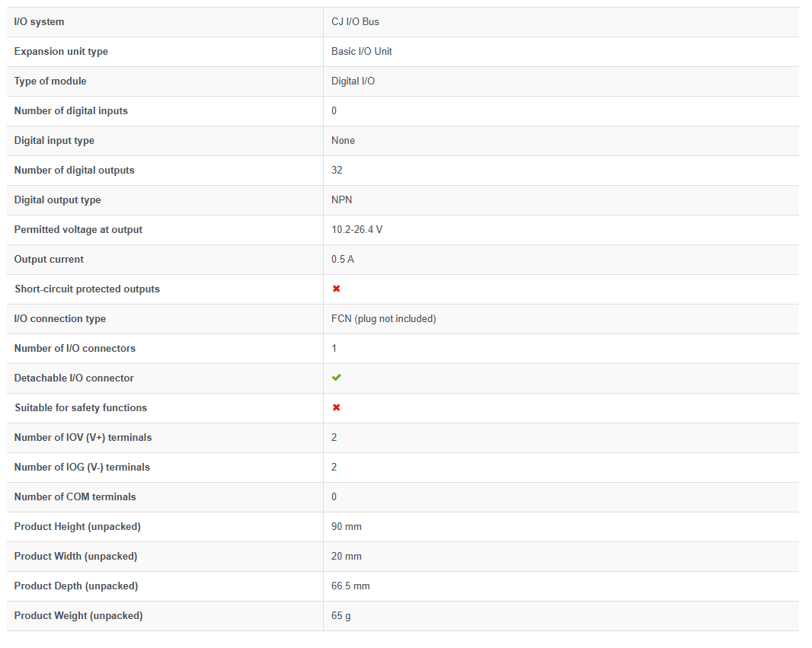The width and height of the screenshot is (812, 648).
Task: Click the '0.5 A' output current value
Action: tap(343, 260)
